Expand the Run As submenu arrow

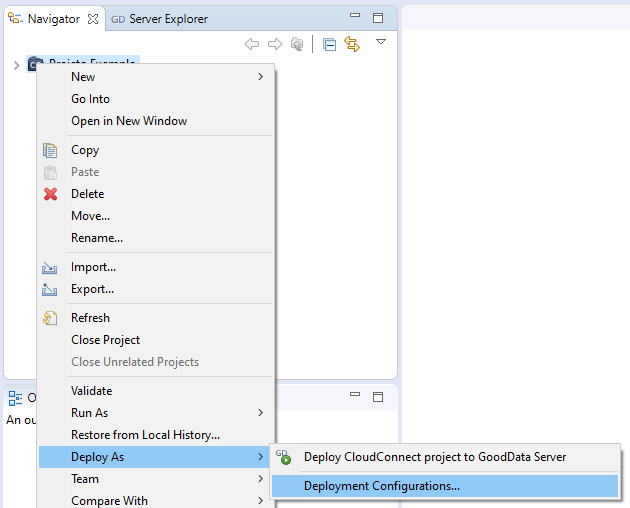(261, 413)
